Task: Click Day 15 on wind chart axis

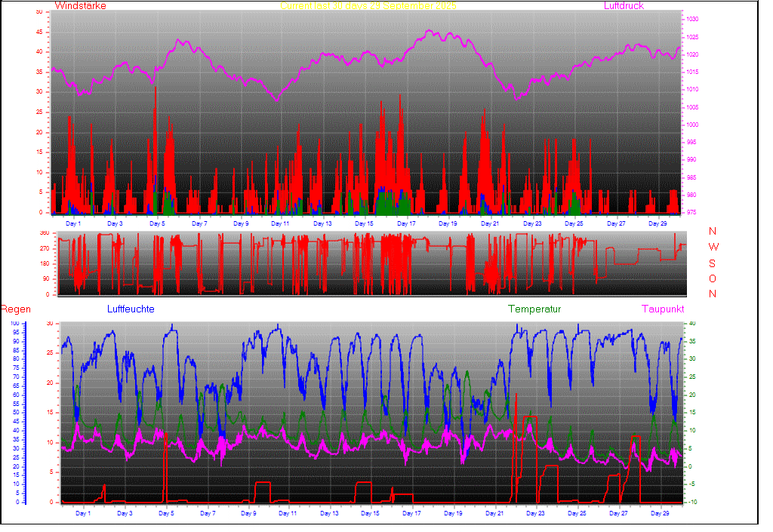Action: tap(364, 224)
